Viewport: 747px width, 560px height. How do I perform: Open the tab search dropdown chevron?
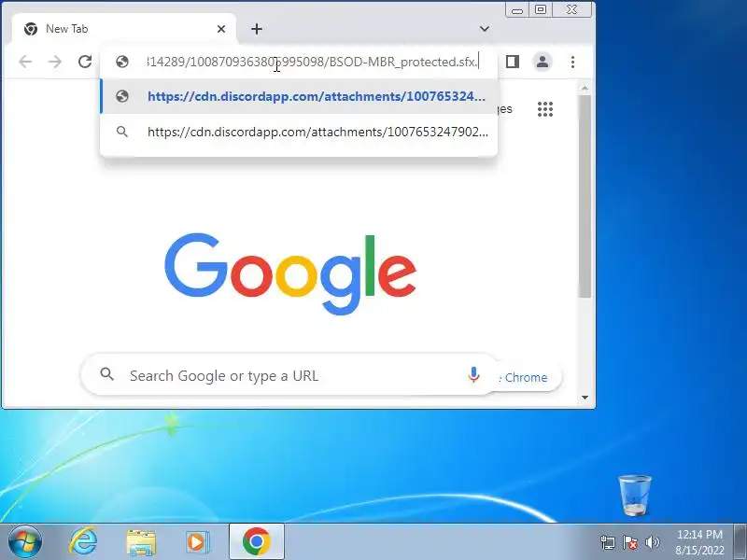point(485,29)
